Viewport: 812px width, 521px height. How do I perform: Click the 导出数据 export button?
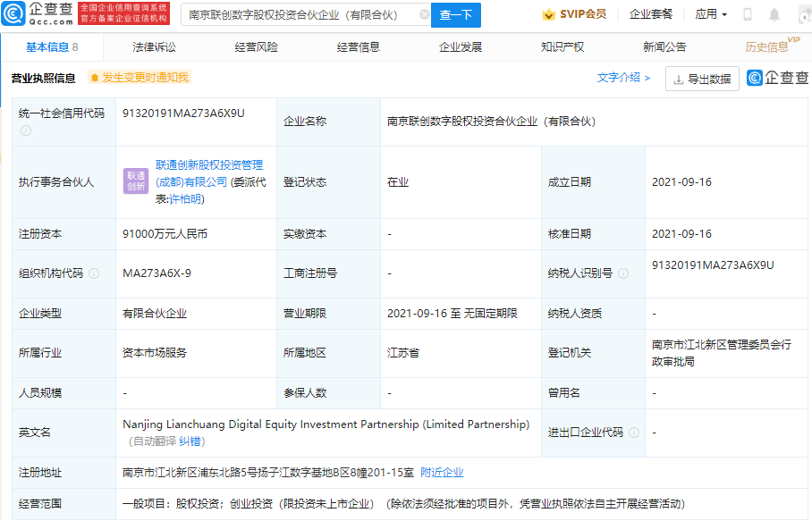702,79
